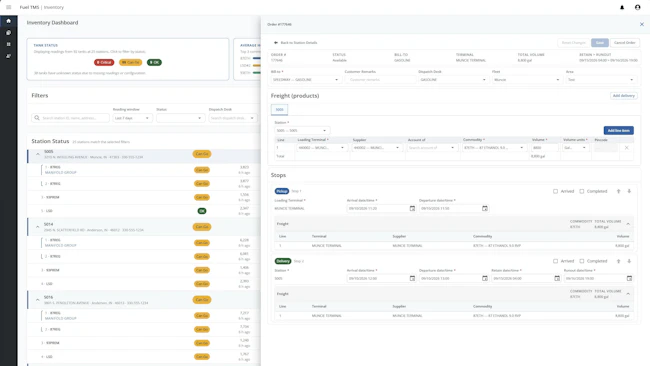
Task: Open the Dispatch Desk search filter
Action: [233, 118]
